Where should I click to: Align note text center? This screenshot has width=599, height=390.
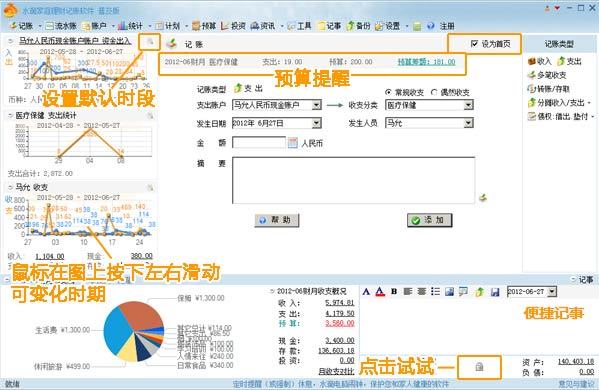pos(421,292)
